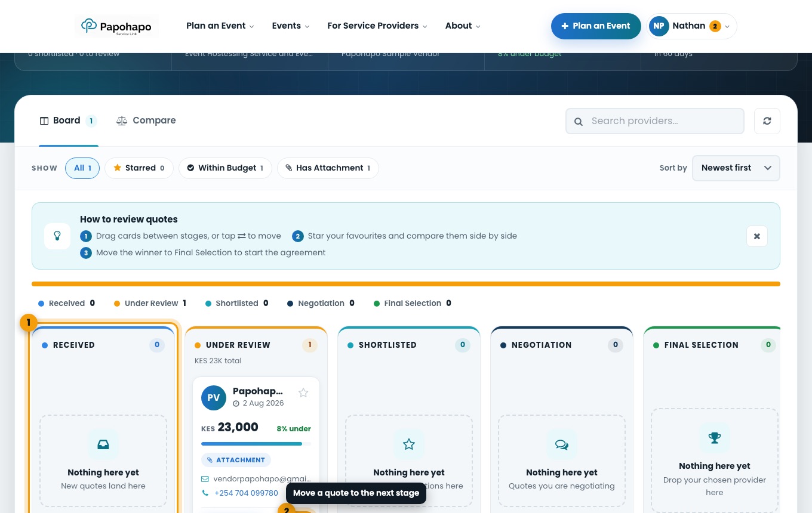Viewport: 812px width, 513px height.
Task: Click the clock icon beside 2 Aug 2026
Action: [236, 404]
